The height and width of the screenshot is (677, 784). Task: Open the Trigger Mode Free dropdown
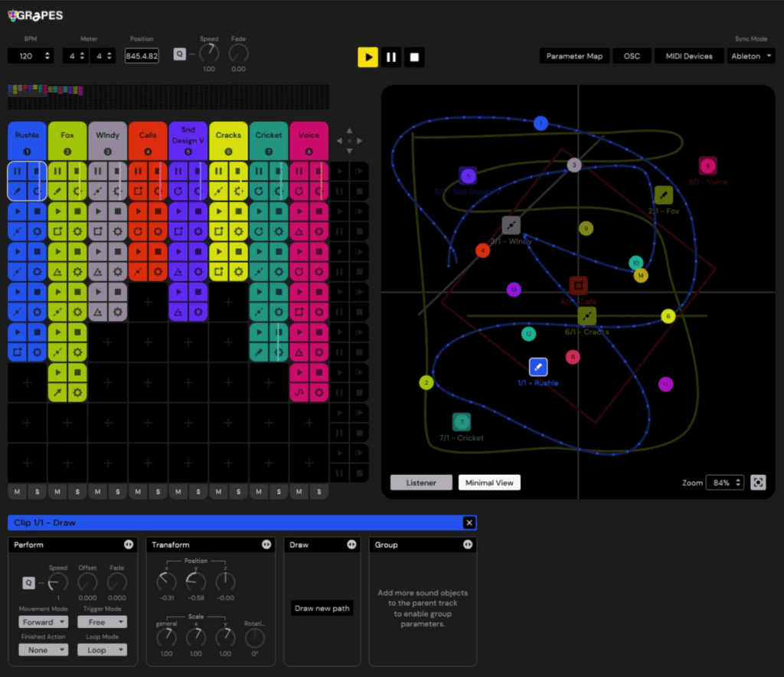[x=102, y=622]
